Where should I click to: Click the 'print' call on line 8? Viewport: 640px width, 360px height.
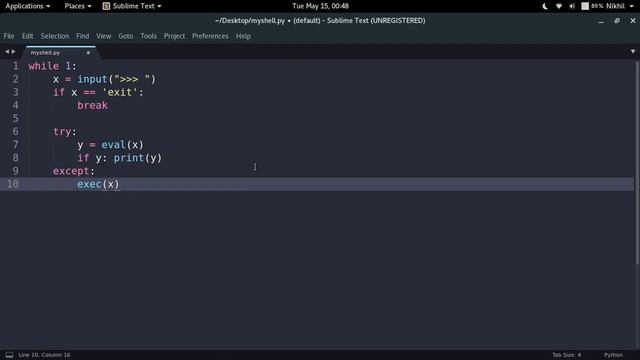pyautogui.click(x=129, y=158)
